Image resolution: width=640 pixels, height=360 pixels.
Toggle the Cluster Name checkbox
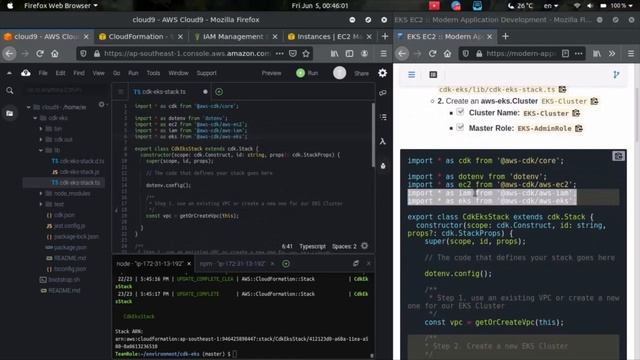[460, 112]
